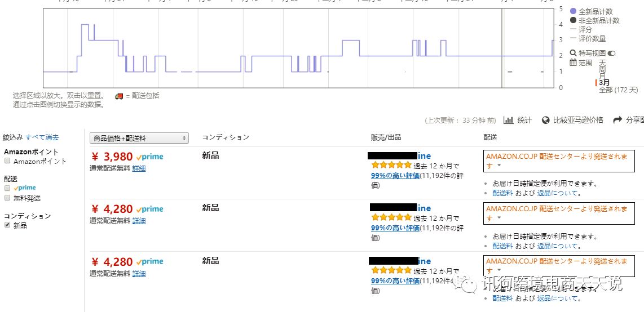
Task: Click the ¥ 3,980 price
Action: tap(112, 157)
